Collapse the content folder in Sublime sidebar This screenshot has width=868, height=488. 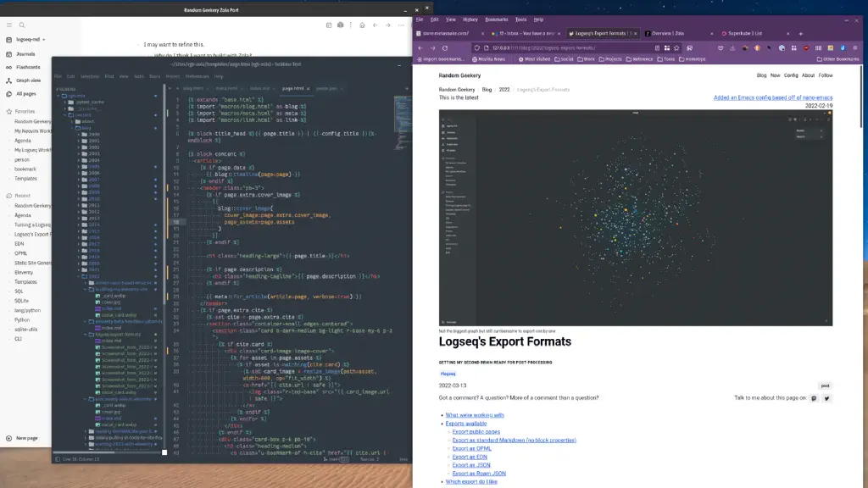coord(65,115)
